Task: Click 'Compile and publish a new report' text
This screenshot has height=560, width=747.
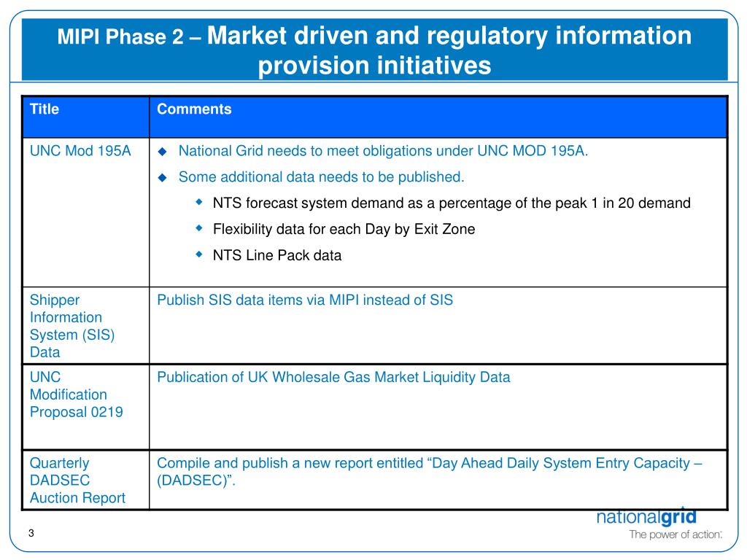Action: 429,472
